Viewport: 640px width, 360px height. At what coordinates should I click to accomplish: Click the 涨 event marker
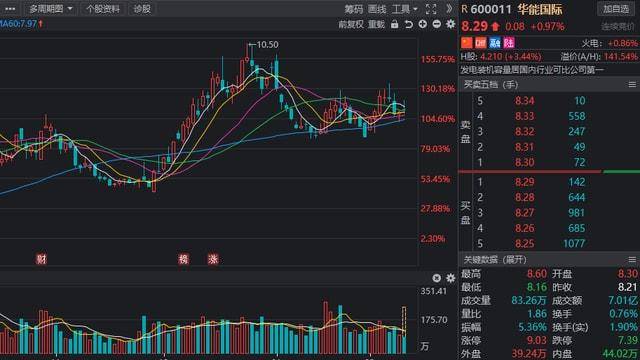pos(213,259)
